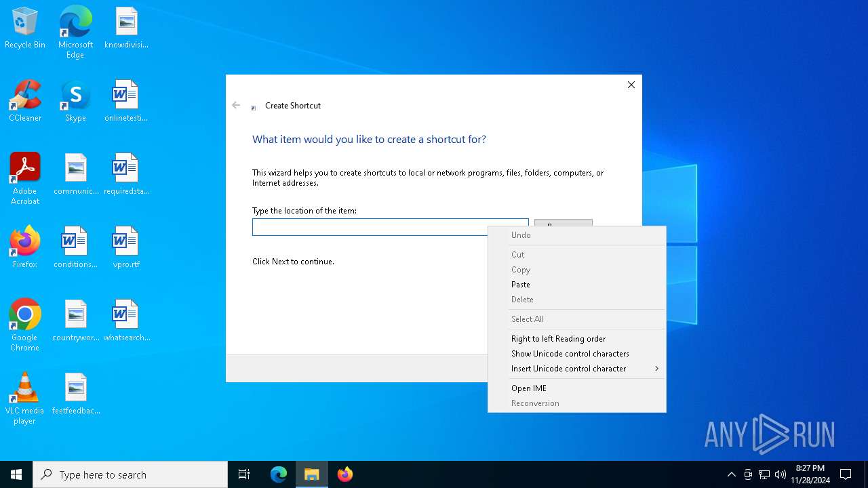The width and height of the screenshot is (868, 488).
Task: Open the Recycle Bin desktop icon
Action: tap(25, 29)
